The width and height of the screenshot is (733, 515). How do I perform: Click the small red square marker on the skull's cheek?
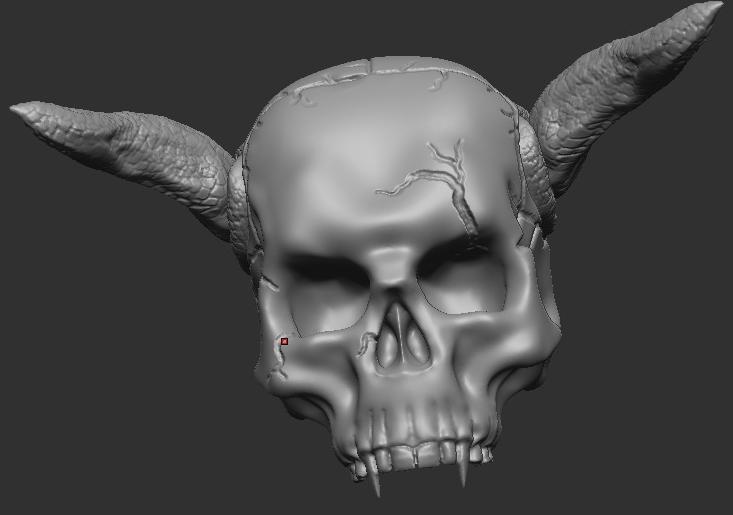coord(284,342)
